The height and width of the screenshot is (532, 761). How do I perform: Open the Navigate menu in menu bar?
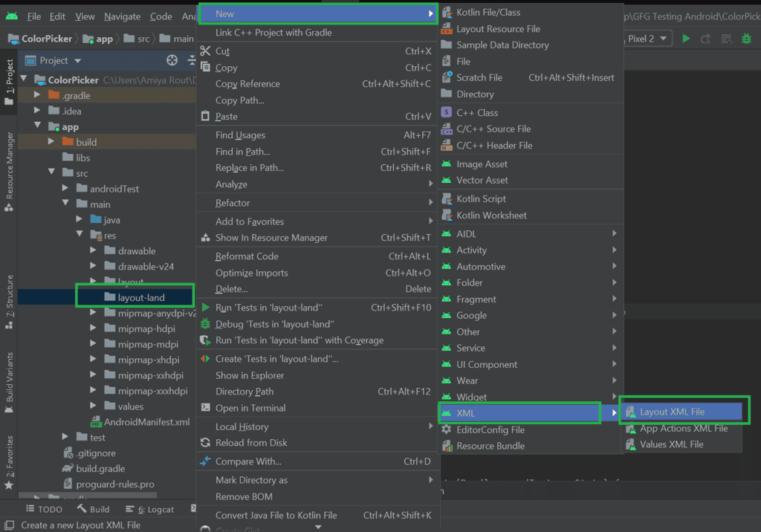click(x=122, y=16)
